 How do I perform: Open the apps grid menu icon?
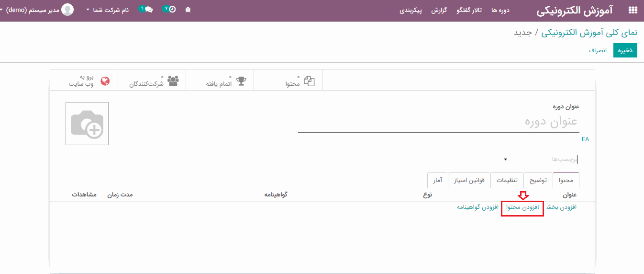tap(633, 10)
